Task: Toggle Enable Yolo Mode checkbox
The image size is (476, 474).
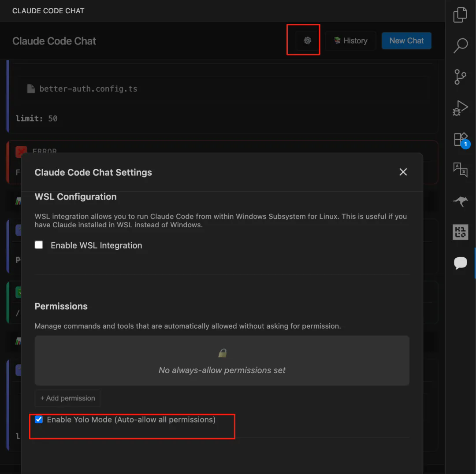Action: [39, 419]
